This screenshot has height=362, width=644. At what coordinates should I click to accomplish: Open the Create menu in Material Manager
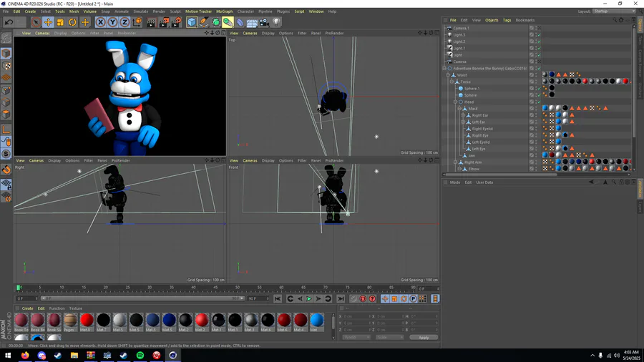[27, 308]
